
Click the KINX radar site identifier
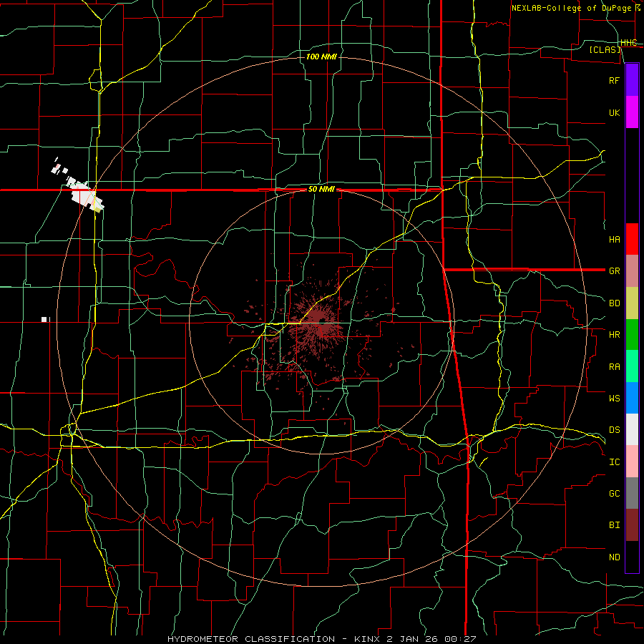[x=368, y=639]
